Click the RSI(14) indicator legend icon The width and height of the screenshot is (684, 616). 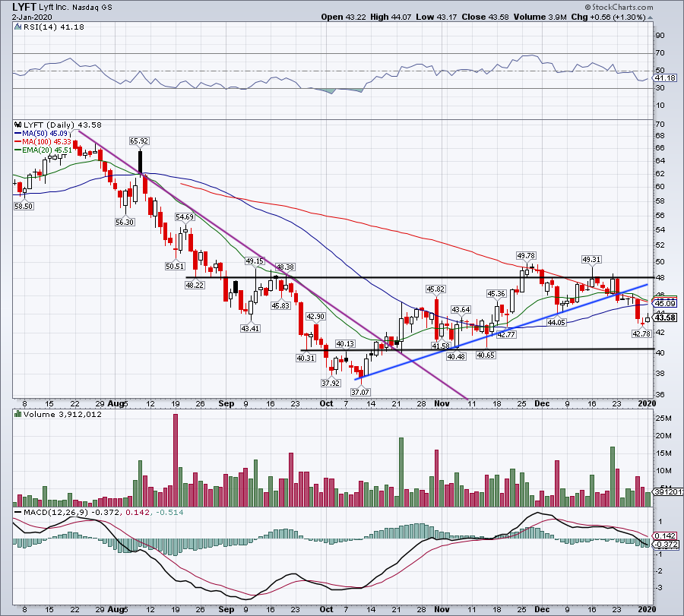click(17, 27)
